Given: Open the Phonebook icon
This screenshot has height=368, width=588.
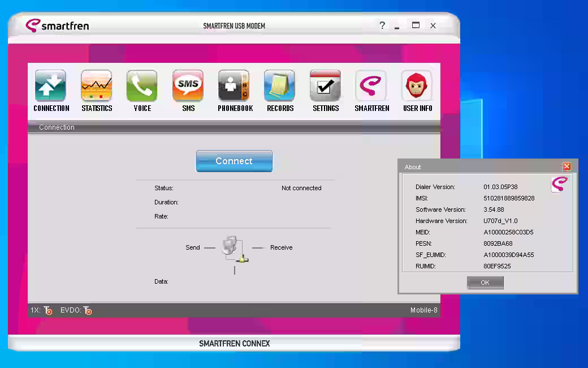Looking at the screenshot, I should pos(235,86).
